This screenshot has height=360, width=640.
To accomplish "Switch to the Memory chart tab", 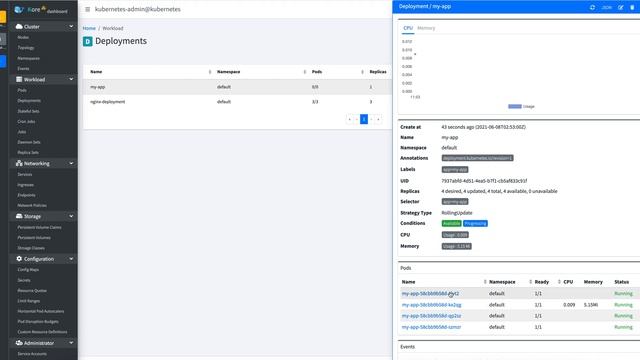I will pos(426,28).
